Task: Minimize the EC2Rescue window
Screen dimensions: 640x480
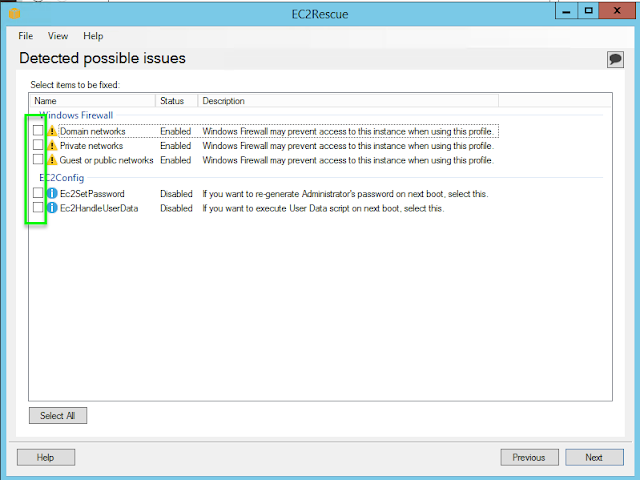Action: pos(567,11)
